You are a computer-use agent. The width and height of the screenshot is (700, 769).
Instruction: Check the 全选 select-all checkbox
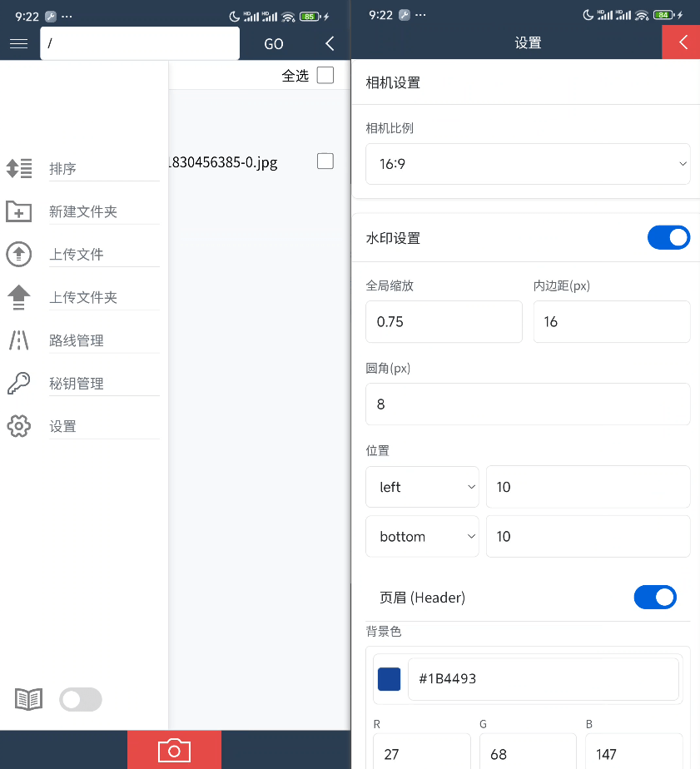325,74
